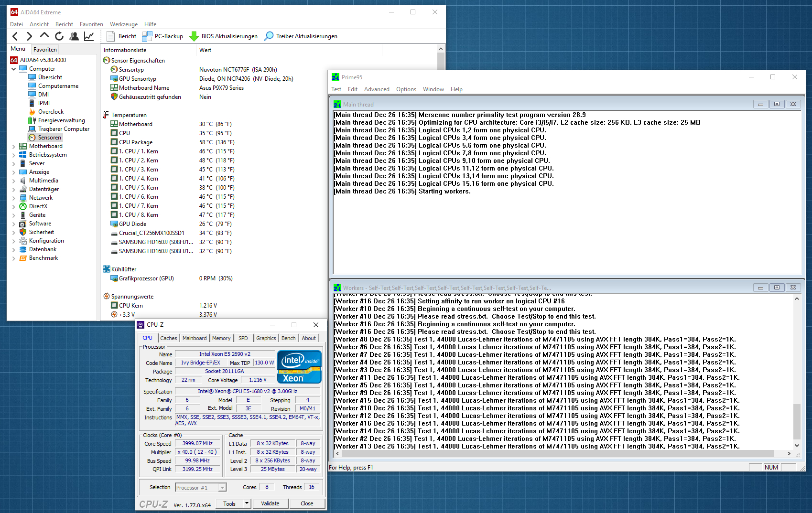The image size is (812, 513).
Task: Click the Validate button in CPU-Z
Action: tap(270, 503)
